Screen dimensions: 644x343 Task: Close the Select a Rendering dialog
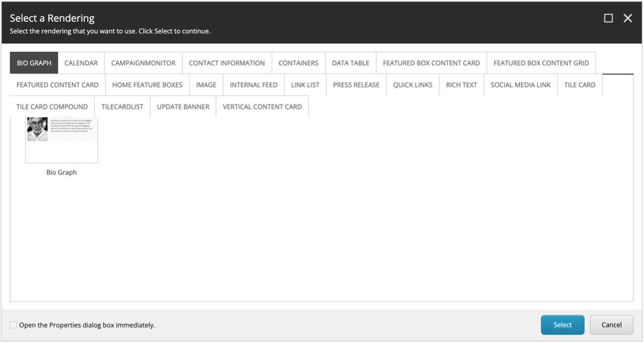pos(628,18)
